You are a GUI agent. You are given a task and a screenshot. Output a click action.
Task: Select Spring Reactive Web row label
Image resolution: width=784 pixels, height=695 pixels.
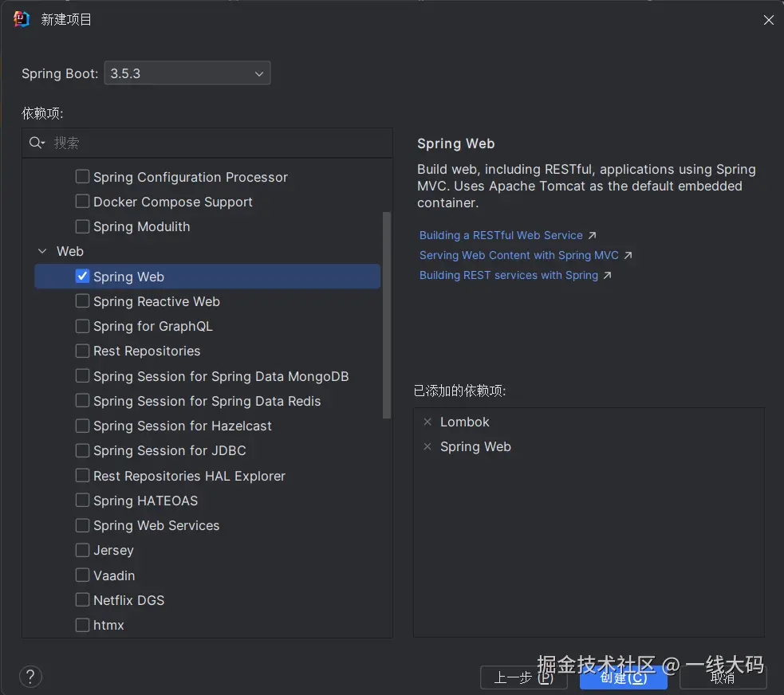pyautogui.click(x=156, y=301)
